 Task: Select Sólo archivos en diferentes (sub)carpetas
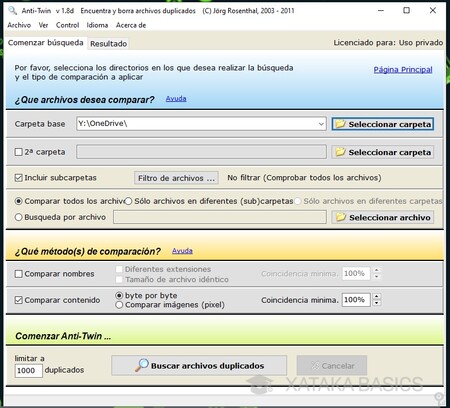pos(128,201)
